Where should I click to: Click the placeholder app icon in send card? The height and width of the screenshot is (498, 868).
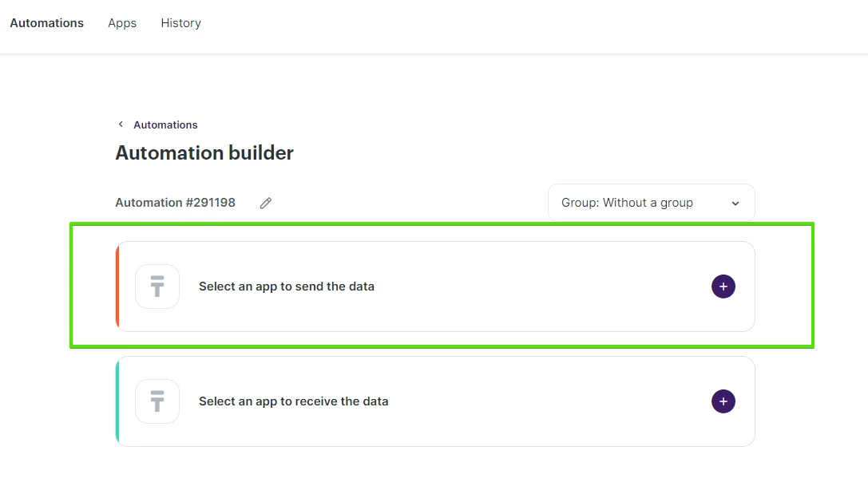[157, 287]
